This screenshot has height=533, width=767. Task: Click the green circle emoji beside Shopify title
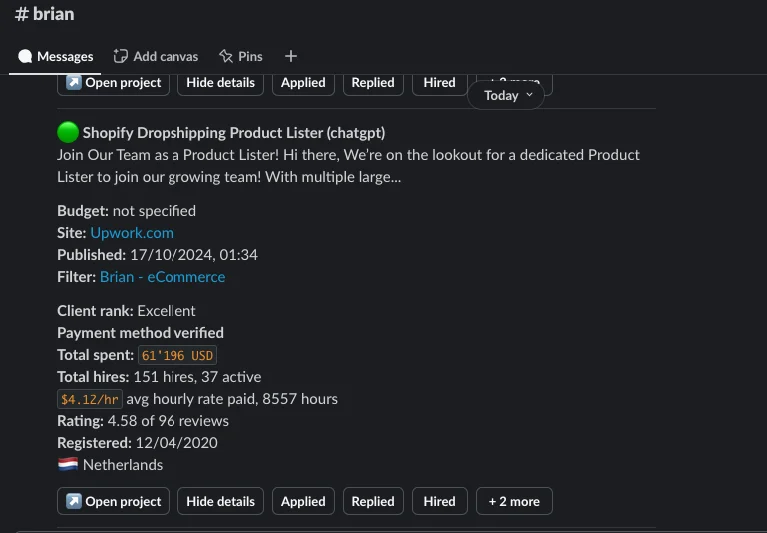tap(68, 132)
